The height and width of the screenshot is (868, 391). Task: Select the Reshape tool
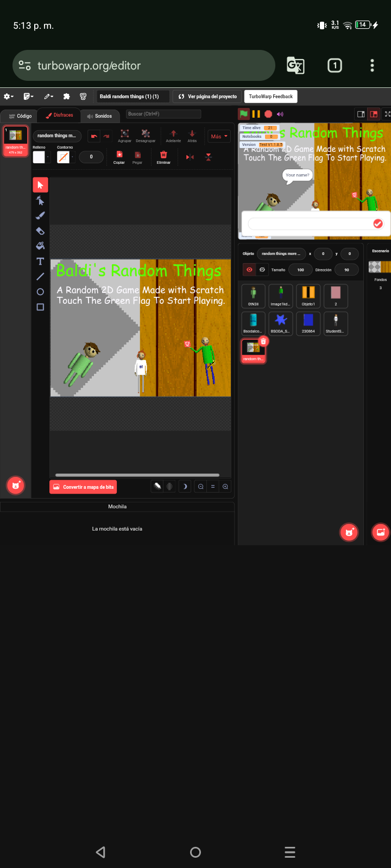coord(40,201)
